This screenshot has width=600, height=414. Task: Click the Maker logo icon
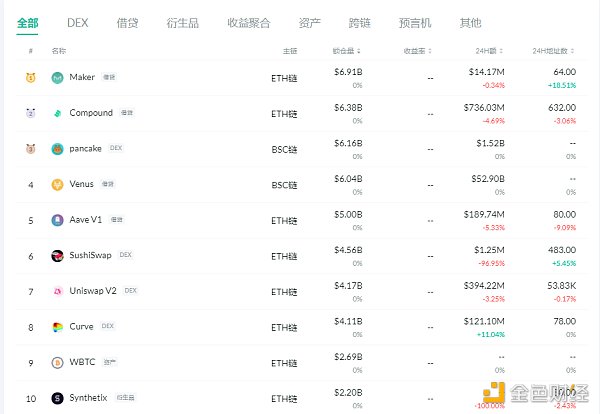(x=58, y=77)
